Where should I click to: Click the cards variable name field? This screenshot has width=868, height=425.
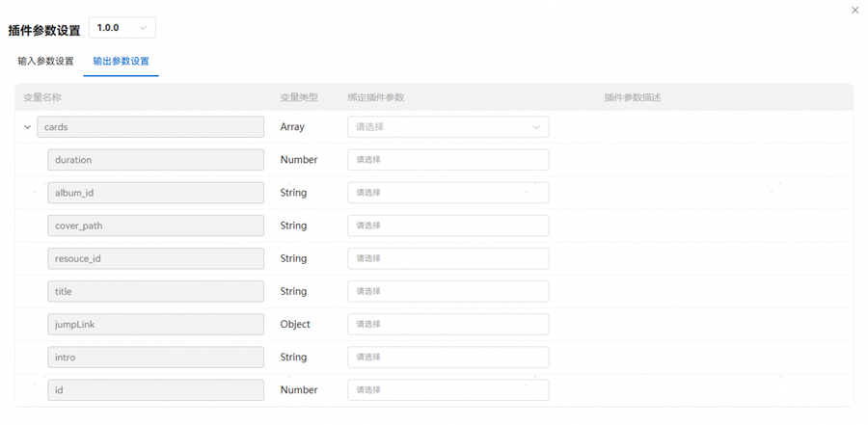[150, 126]
